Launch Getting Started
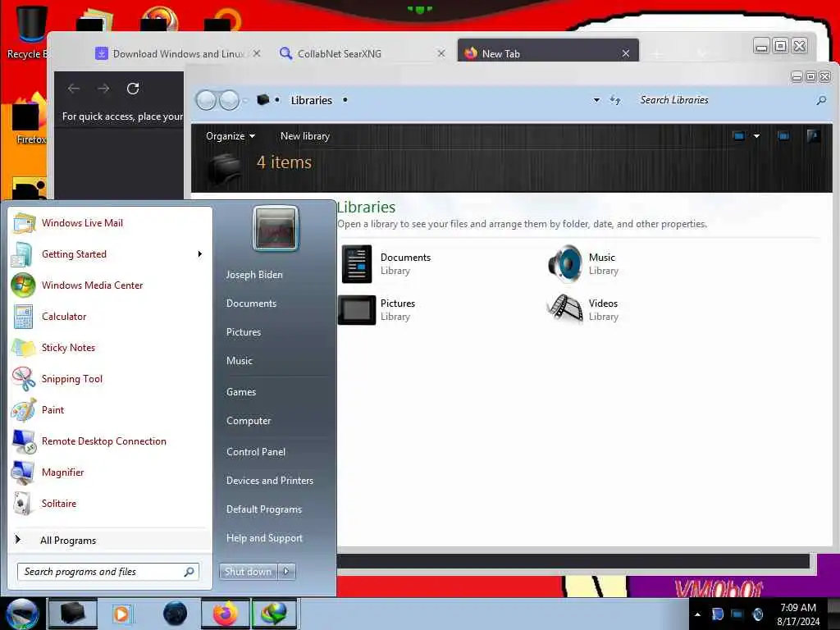840x630 pixels. [110, 254]
